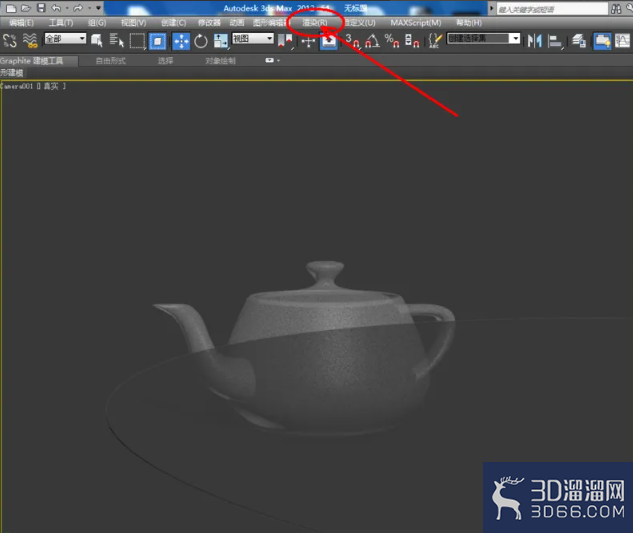
Task: Activate the Select and Scale tool
Action: [220, 41]
